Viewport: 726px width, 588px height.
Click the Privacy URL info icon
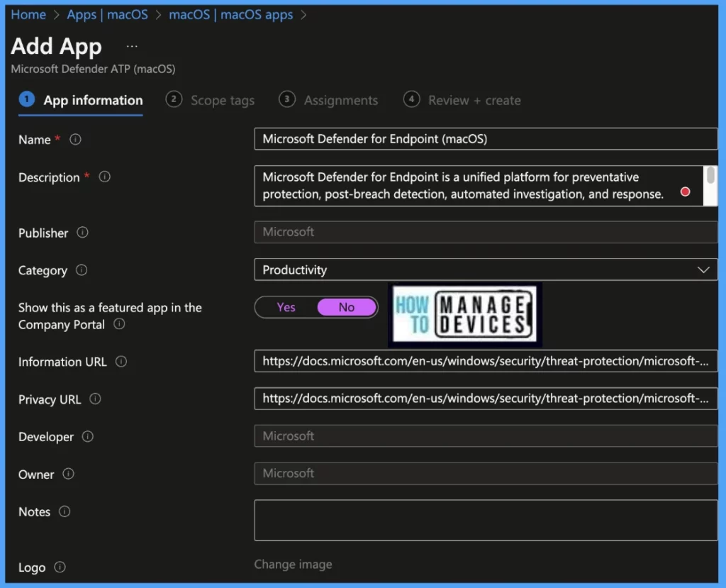pos(95,399)
